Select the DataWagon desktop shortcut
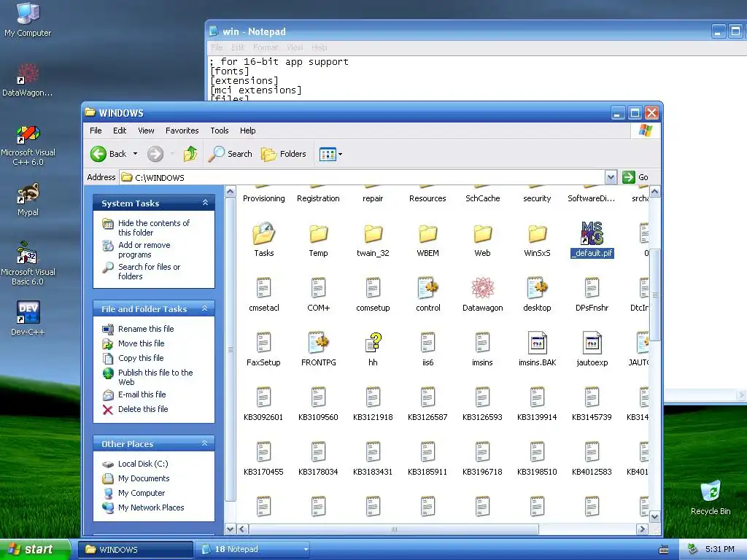 tap(28, 79)
